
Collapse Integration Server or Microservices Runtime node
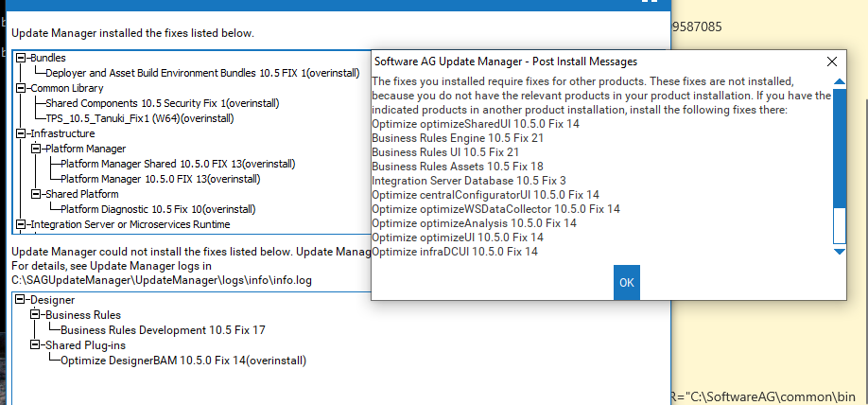21,224
